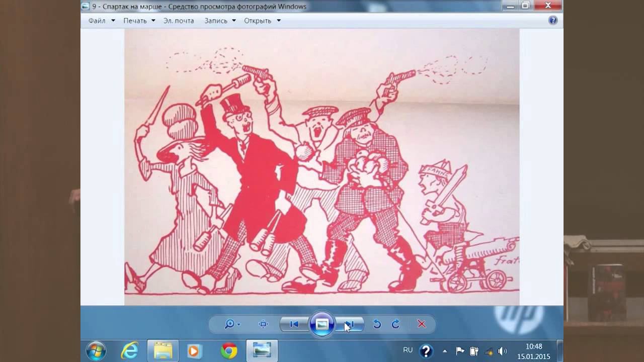Viewport: 644px width, 362px height.
Task: Click the red cartoon image in the viewer
Action: (x=322, y=167)
